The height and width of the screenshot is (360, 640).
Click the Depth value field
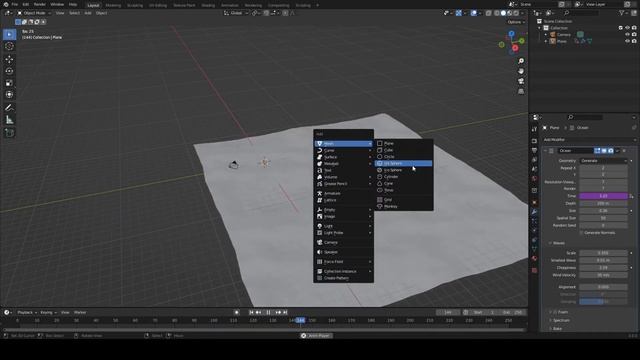click(603, 203)
